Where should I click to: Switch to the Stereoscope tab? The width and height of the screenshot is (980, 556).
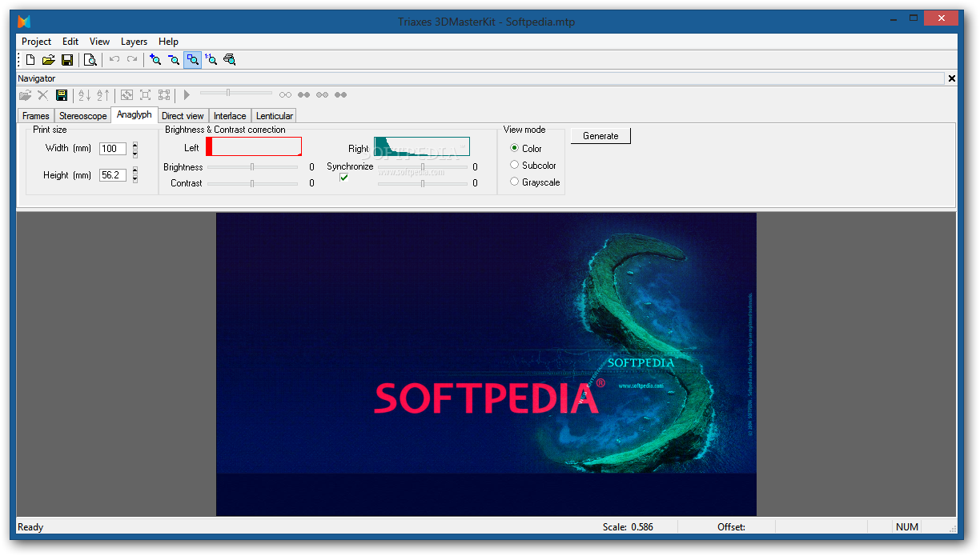(82, 116)
